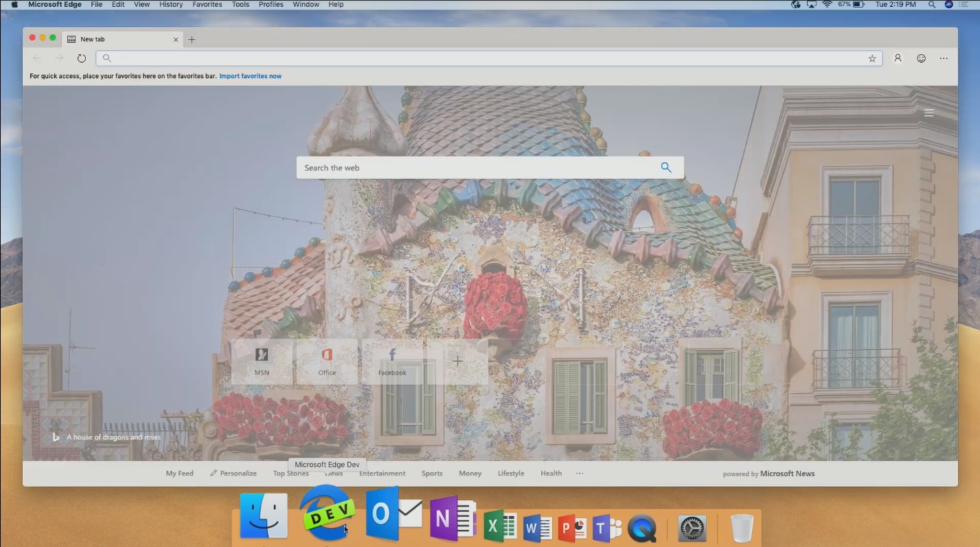980x547 pixels.
Task: Open PowerPoint from the Dock
Action: (573, 527)
